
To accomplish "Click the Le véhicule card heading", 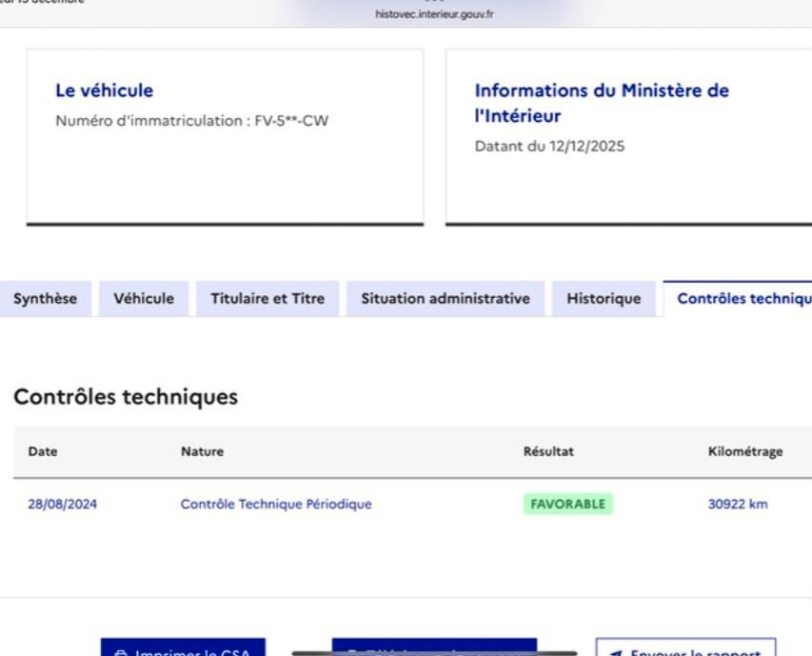I will [x=105, y=90].
